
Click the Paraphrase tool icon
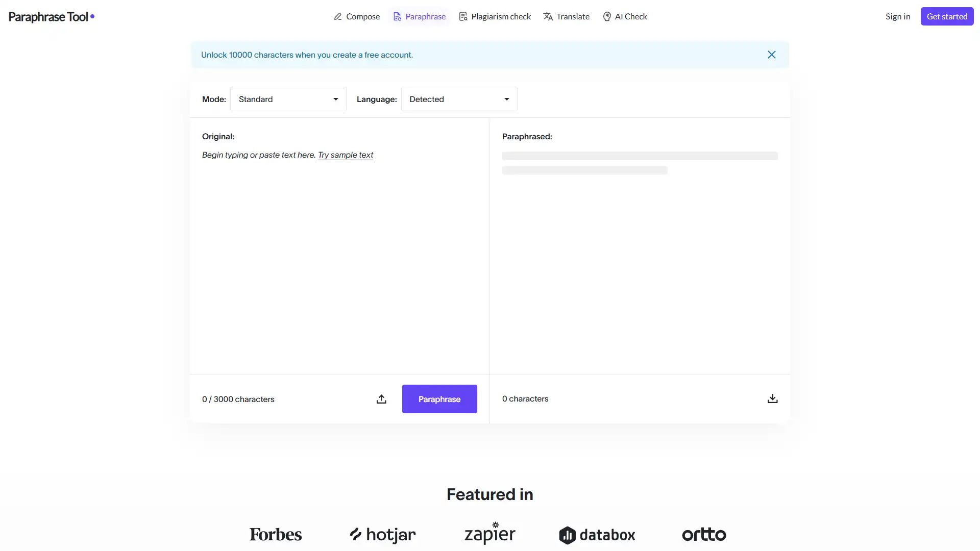(397, 16)
